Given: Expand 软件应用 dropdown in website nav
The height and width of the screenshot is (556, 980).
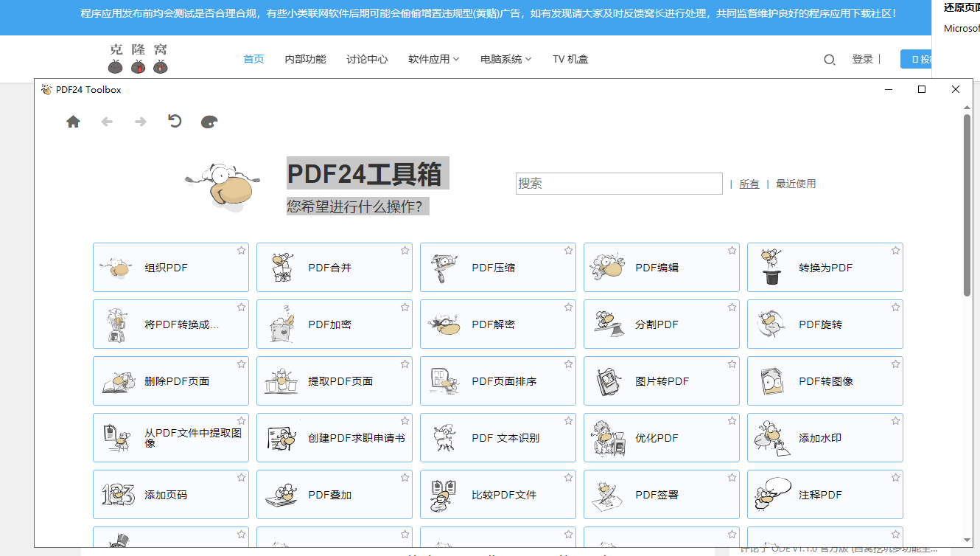Looking at the screenshot, I should 434,59.
